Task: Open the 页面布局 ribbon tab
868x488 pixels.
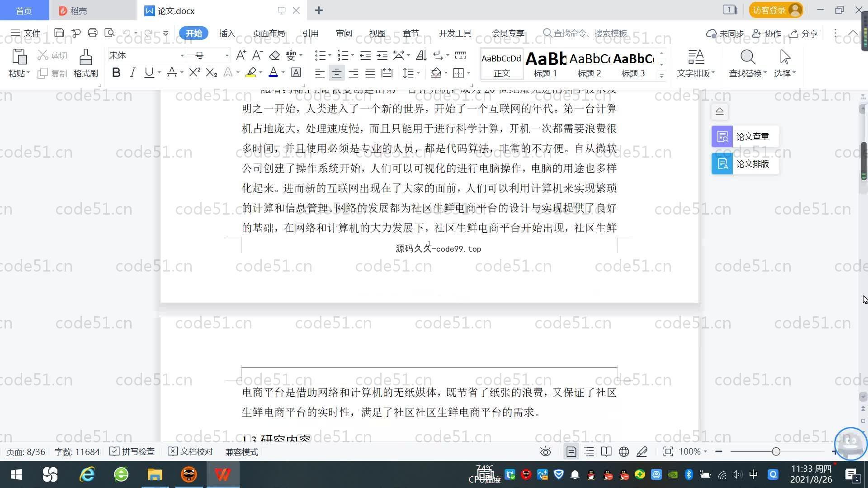Action: 269,33
